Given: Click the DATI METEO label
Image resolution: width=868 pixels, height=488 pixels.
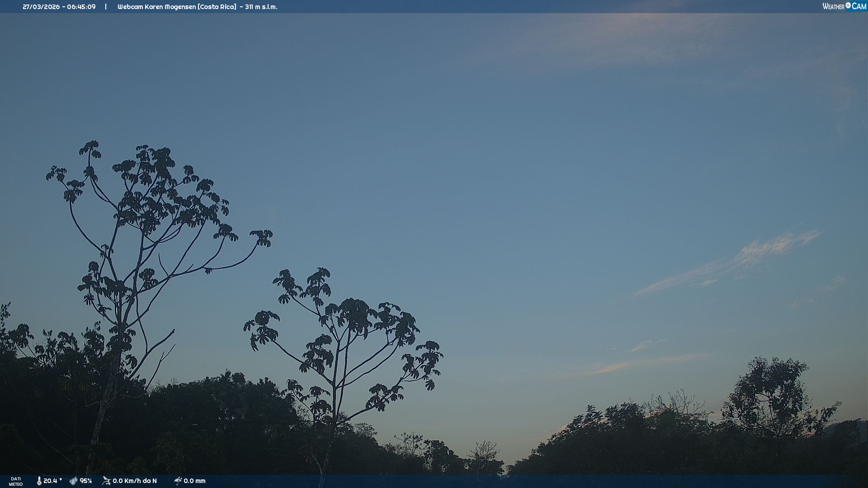Looking at the screenshot, I should pyautogui.click(x=16, y=481).
